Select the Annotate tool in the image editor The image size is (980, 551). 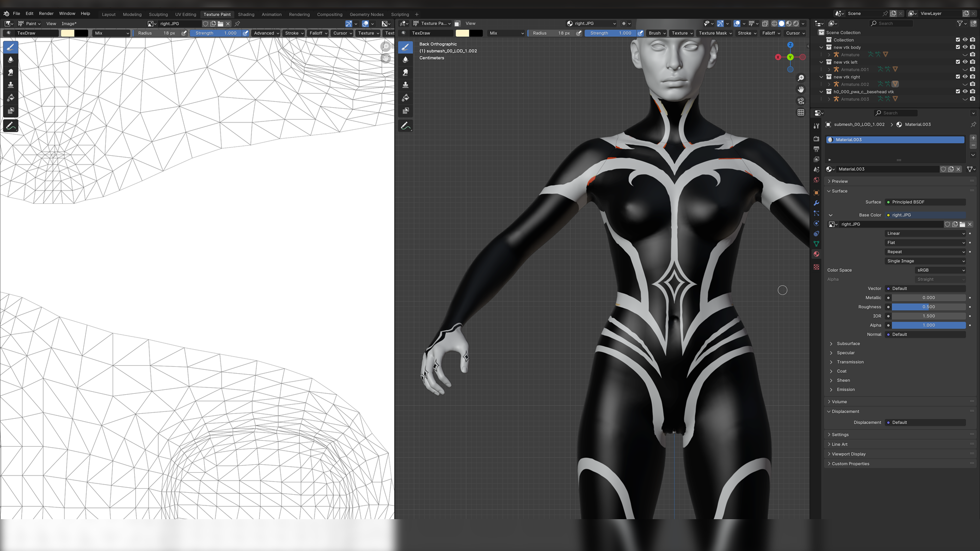10,126
